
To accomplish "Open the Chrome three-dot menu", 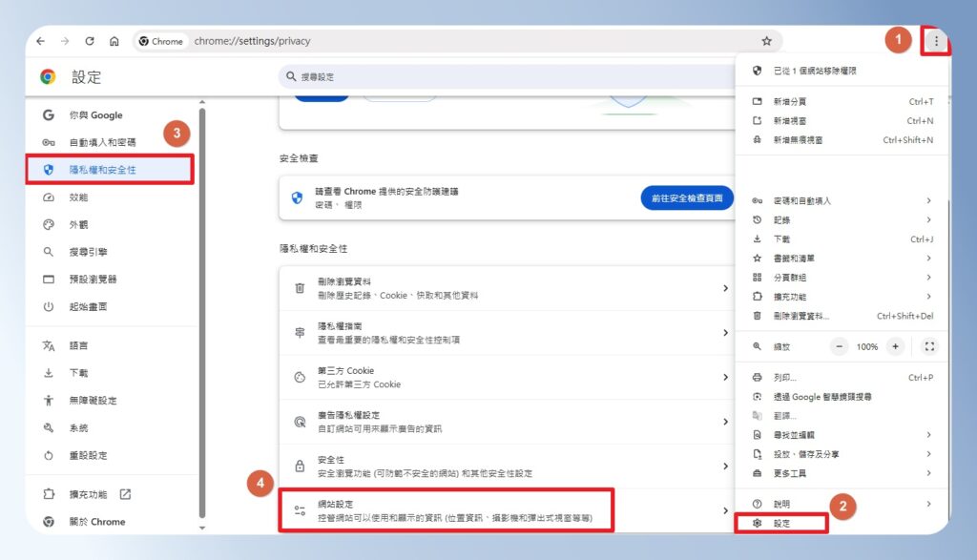I will point(936,41).
